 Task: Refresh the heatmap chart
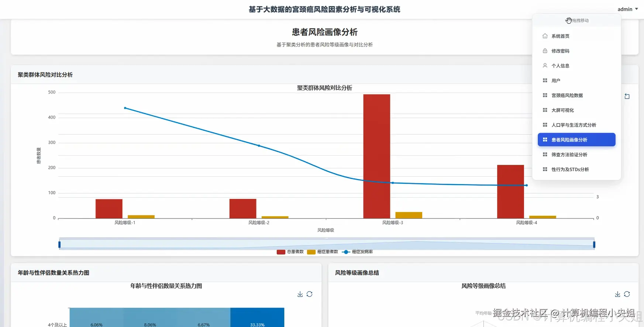(x=310, y=294)
